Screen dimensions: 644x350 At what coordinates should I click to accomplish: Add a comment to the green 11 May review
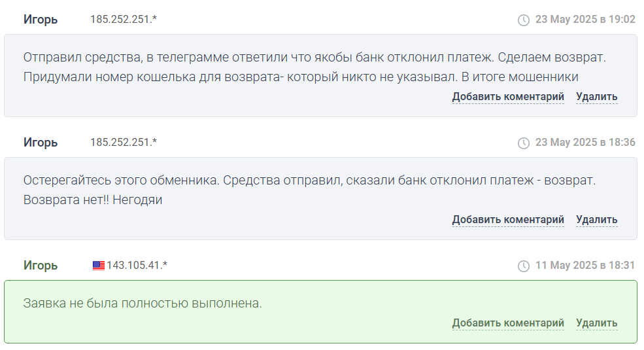508,323
